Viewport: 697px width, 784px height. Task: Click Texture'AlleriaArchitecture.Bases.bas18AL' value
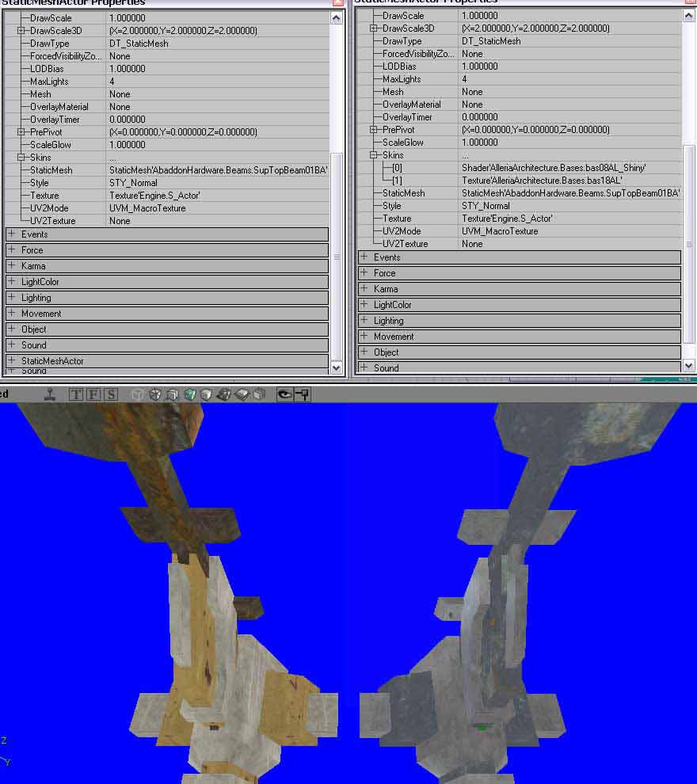point(542,181)
